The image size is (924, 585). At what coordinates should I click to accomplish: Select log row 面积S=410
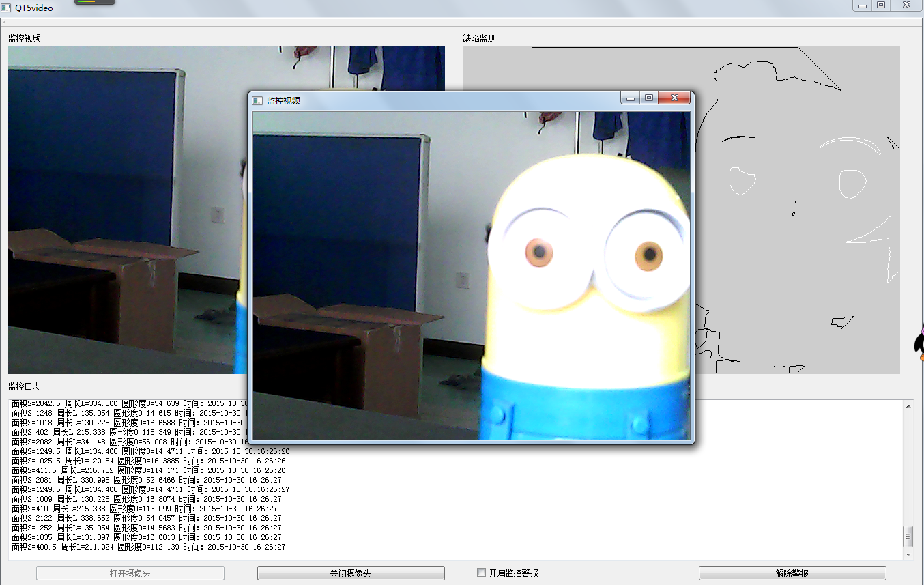(144, 509)
